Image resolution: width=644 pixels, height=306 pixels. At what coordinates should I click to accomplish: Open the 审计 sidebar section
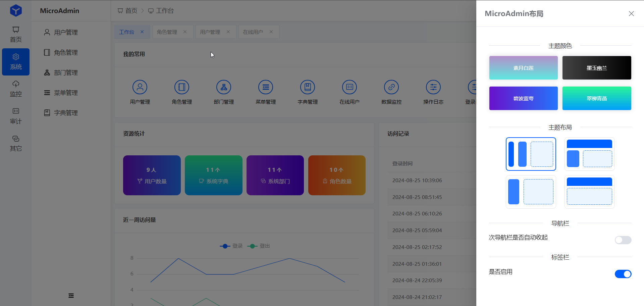point(16,116)
